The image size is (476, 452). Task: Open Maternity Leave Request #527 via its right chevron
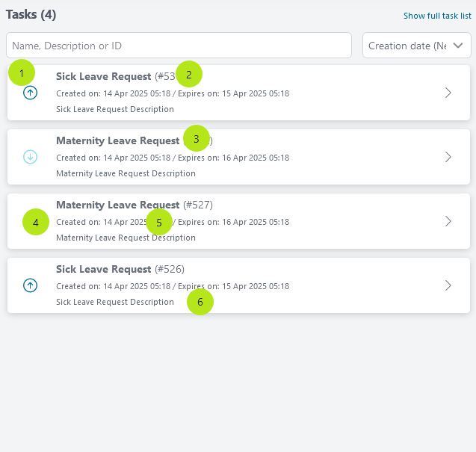point(448,221)
